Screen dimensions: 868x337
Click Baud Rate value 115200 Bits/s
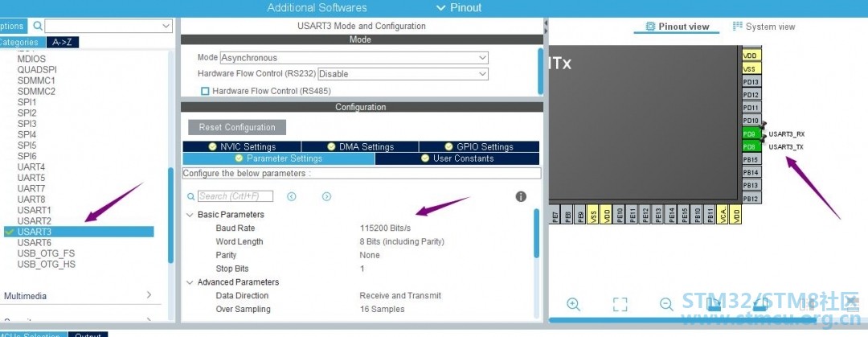[x=385, y=228]
